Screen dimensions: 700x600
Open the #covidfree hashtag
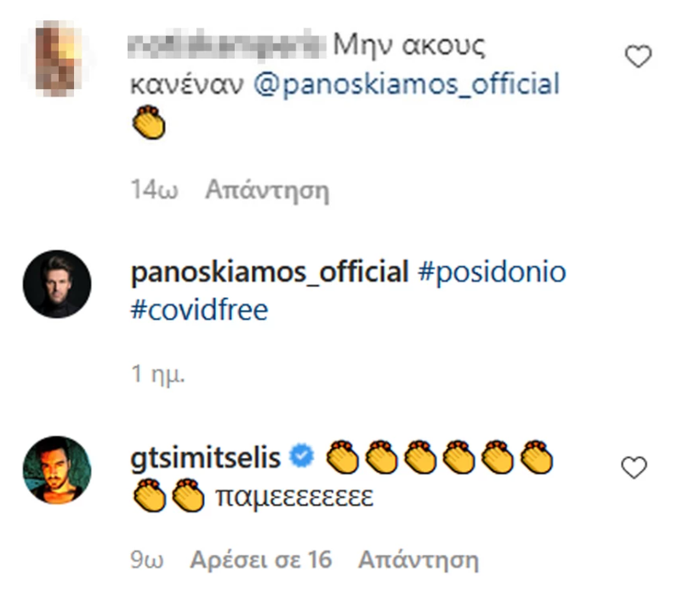coord(200,310)
